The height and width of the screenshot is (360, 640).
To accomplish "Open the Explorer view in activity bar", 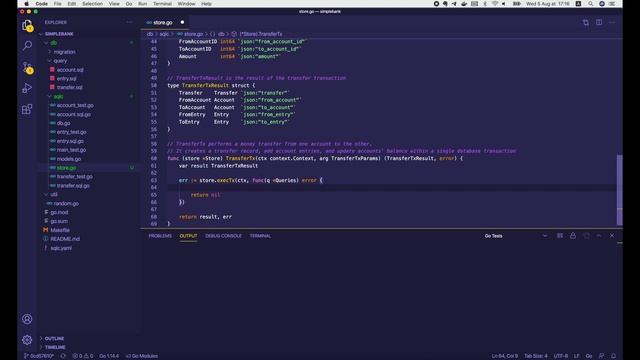I will 27,25.
